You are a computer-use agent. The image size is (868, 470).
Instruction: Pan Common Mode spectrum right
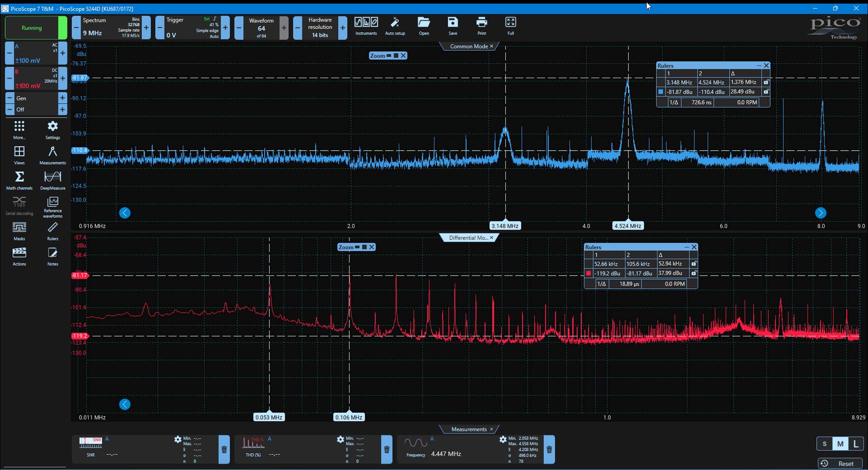coord(821,213)
